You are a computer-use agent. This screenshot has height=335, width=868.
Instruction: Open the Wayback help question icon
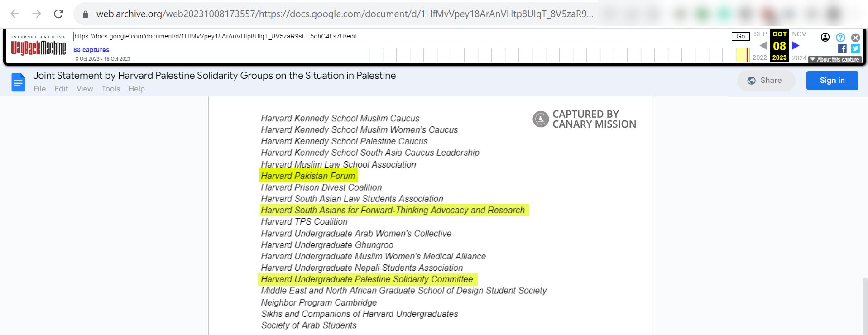coord(840,38)
